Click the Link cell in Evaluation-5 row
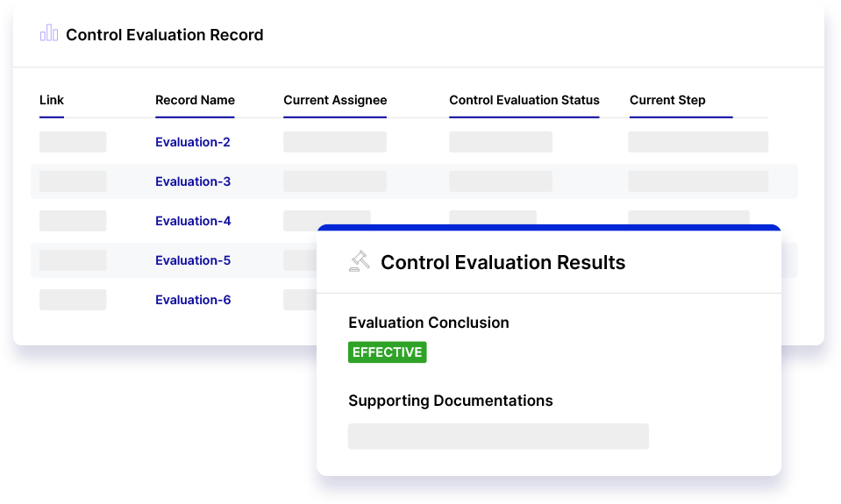 click(73, 260)
